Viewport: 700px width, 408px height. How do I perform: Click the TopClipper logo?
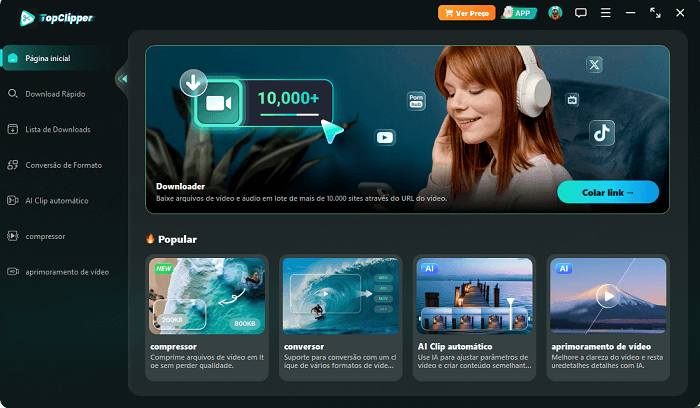(57, 17)
